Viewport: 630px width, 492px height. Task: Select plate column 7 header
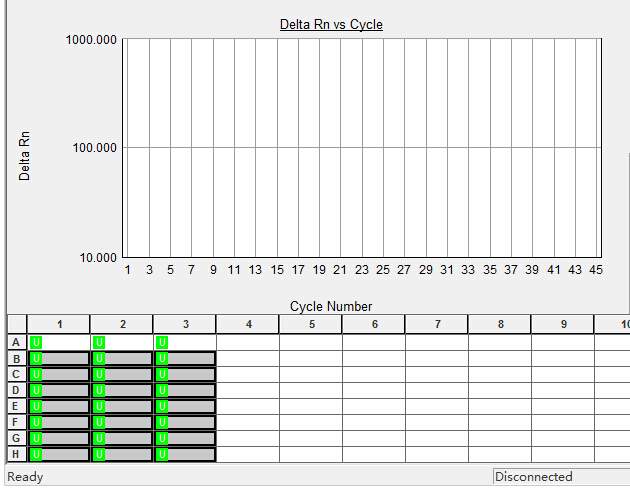coord(437,324)
